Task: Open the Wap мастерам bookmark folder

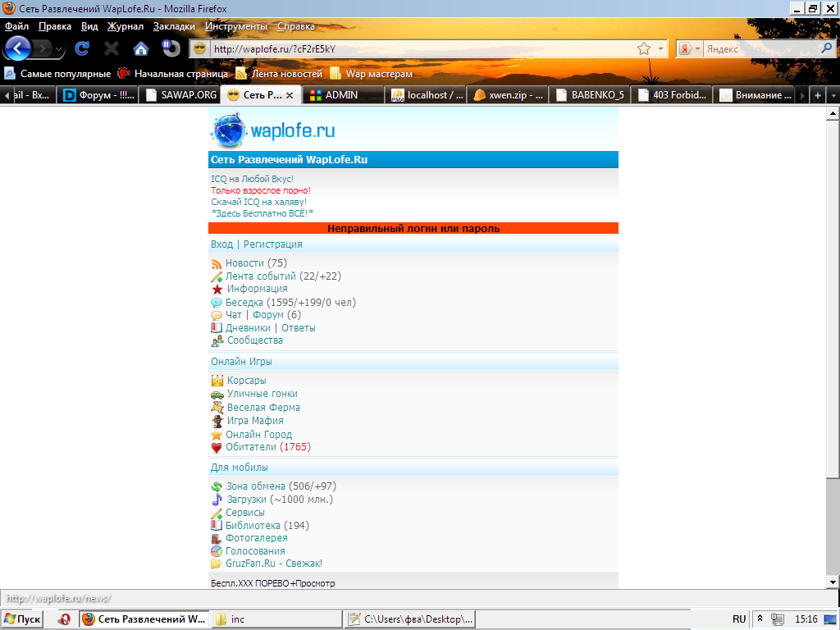Action: coord(372,73)
